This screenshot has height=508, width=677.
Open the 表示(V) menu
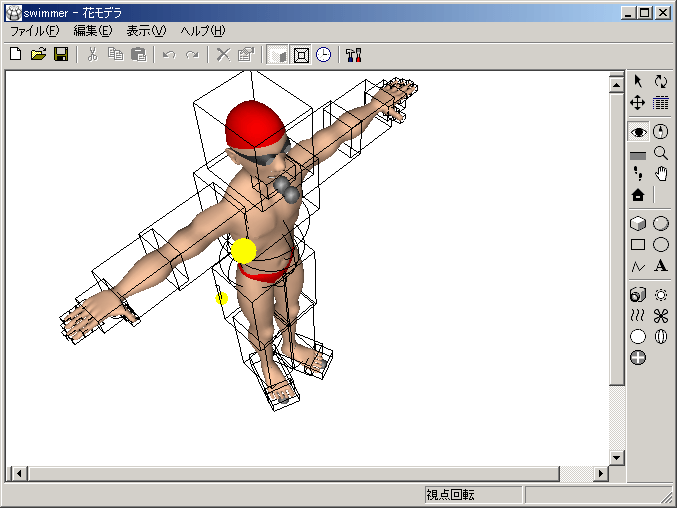[146, 31]
